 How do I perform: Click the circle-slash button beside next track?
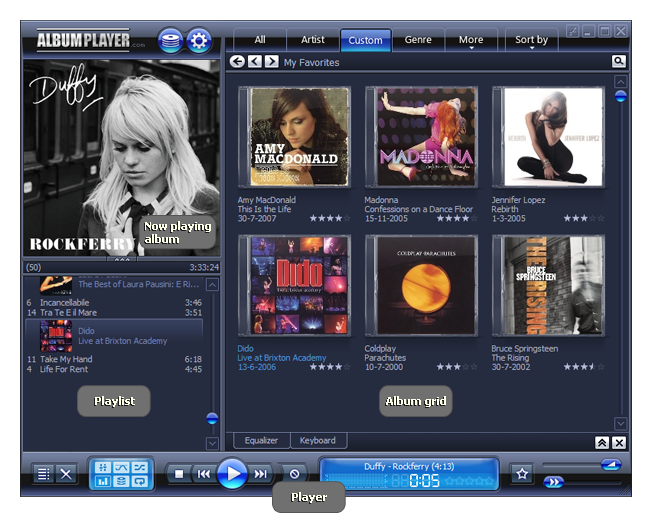294,474
